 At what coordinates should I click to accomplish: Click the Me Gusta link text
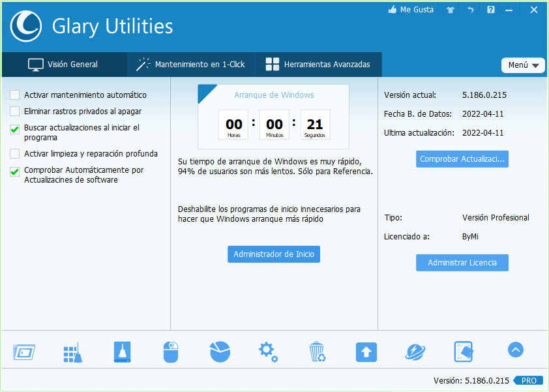(x=417, y=10)
